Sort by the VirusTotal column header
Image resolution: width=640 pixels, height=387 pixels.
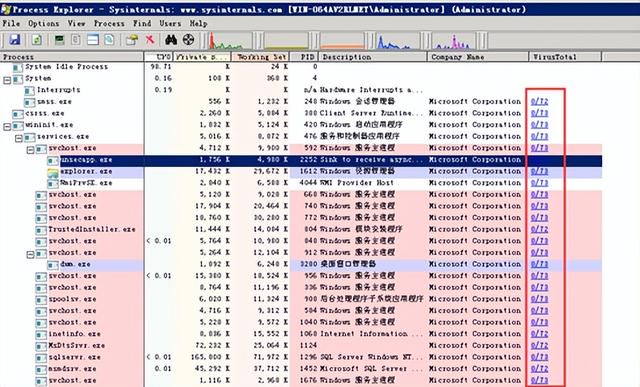[565, 57]
